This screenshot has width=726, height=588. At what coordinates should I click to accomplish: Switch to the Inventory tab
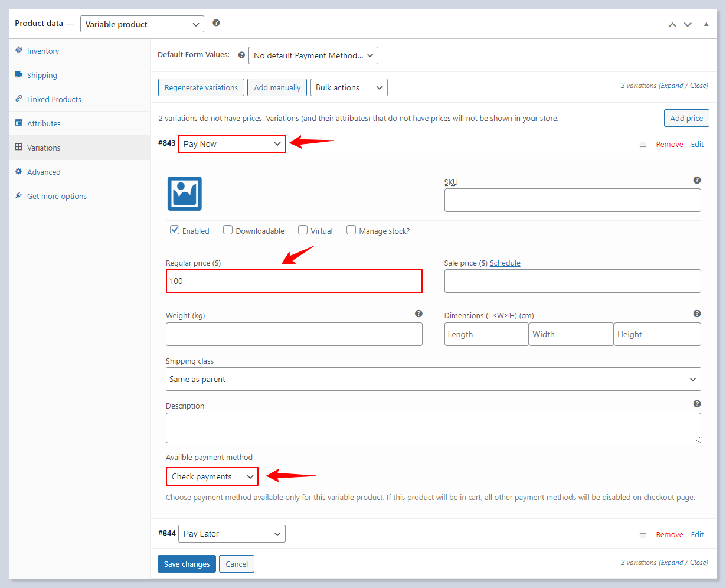pos(43,51)
